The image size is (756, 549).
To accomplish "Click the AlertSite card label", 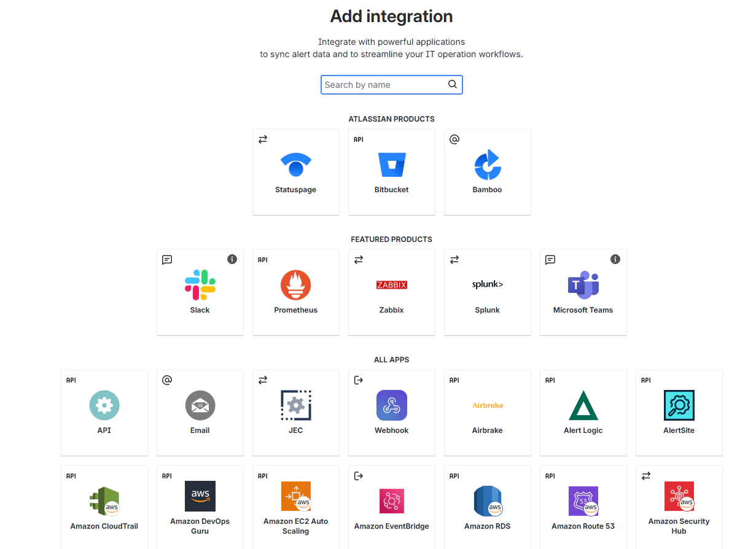I will 679,430.
